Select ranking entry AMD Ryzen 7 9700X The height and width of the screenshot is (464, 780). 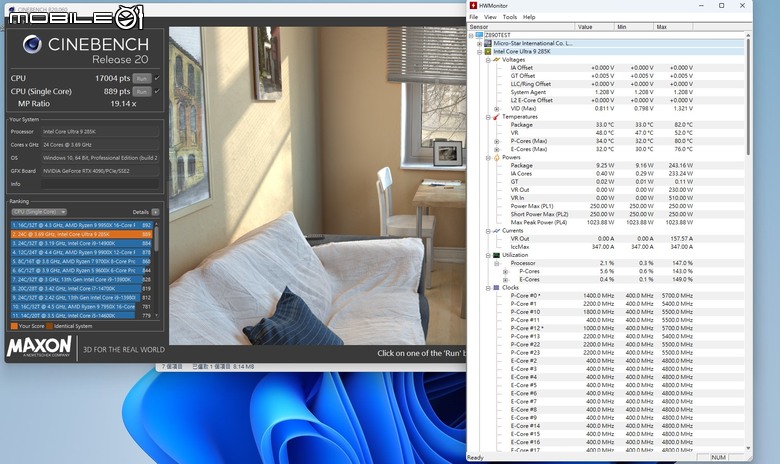click(x=81, y=261)
